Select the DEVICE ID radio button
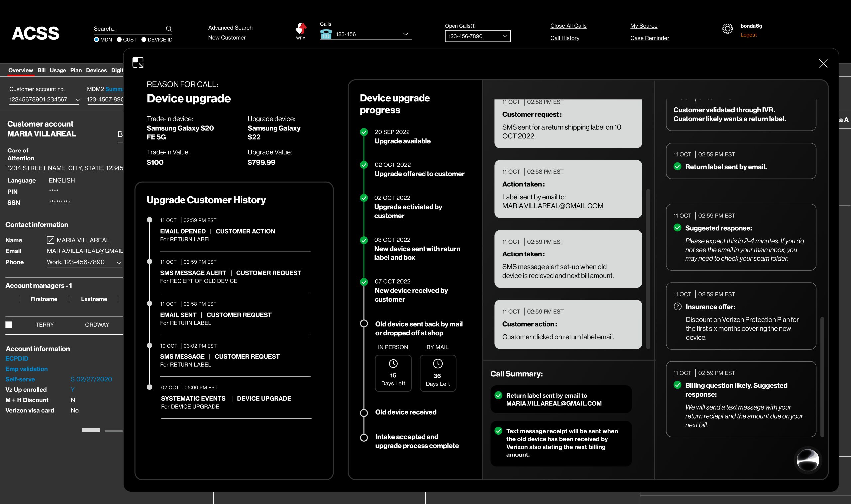Screen dimensions: 851x504 (x=144, y=40)
